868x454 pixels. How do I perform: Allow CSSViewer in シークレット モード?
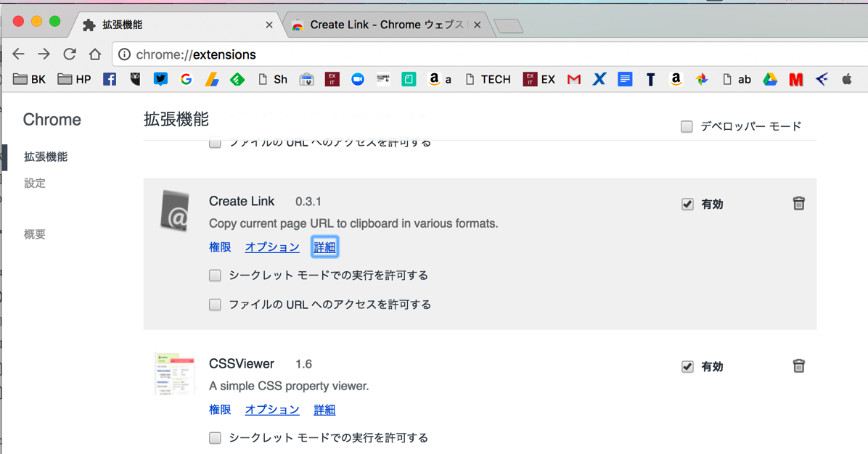[x=215, y=438]
